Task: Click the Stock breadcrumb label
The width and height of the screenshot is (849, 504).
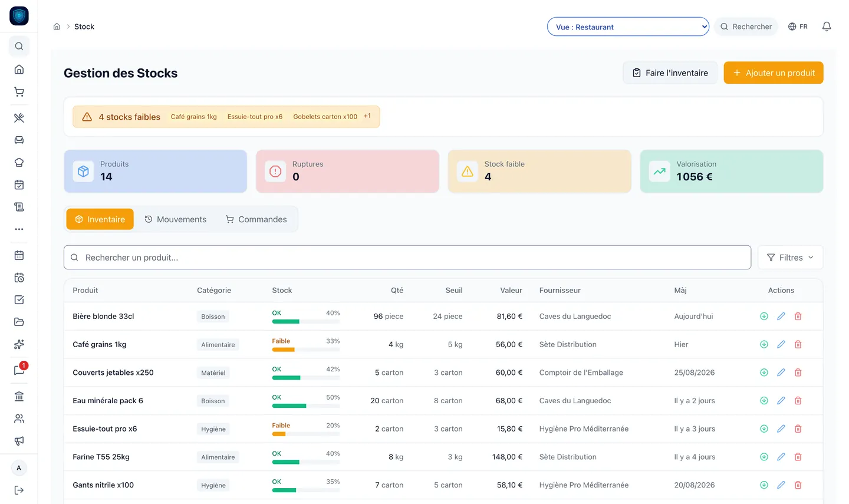Action: [x=84, y=27]
